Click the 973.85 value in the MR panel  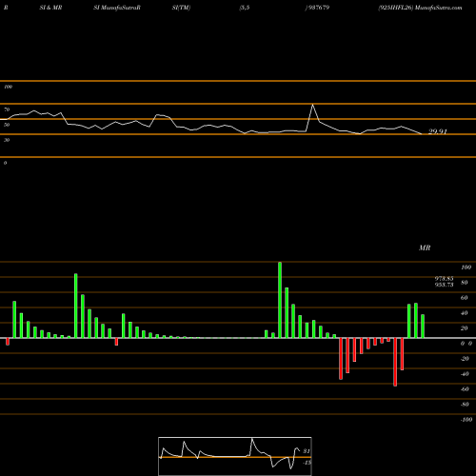click(444, 278)
